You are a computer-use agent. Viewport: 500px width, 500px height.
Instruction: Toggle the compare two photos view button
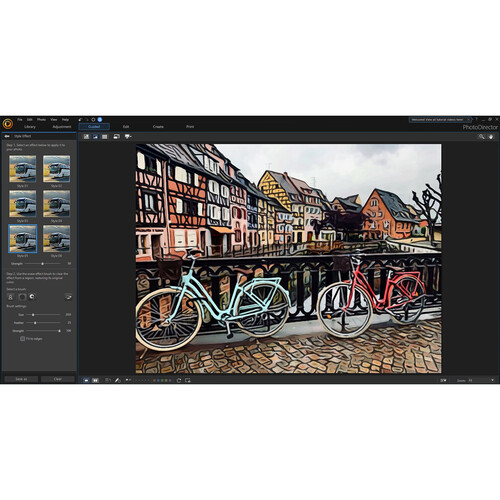point(95,380)
